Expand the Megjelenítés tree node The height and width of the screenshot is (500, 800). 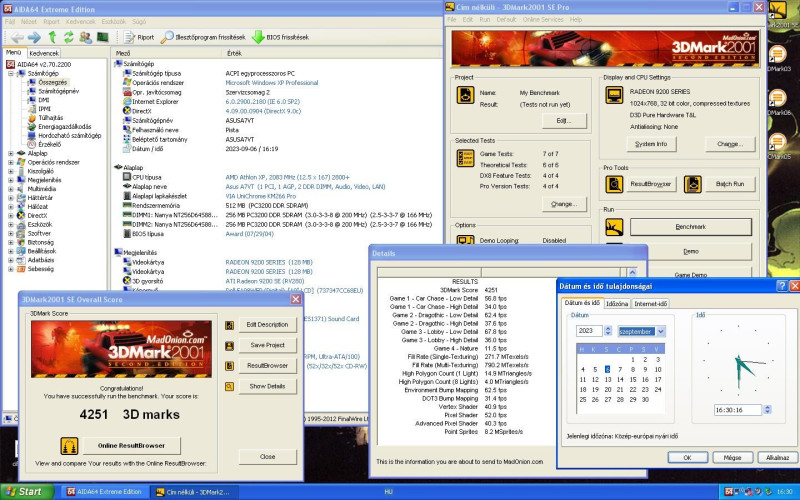point(11,180)
